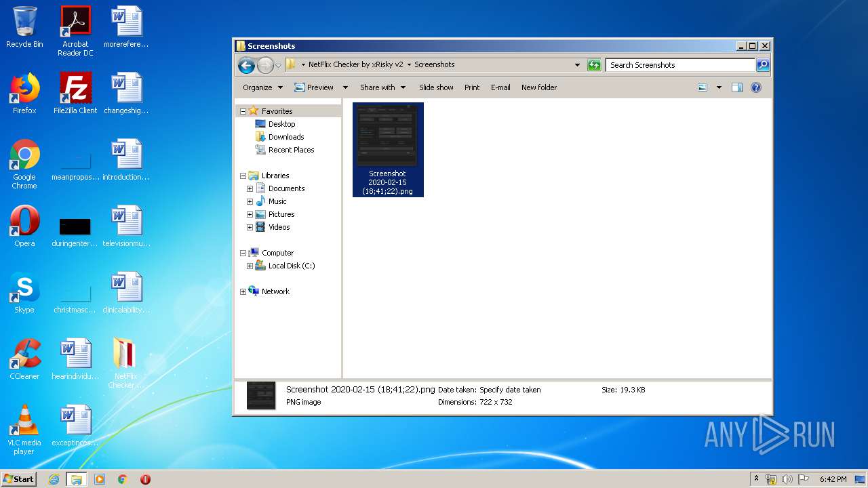Open the Share with dropdown

[x=383, y=87]
